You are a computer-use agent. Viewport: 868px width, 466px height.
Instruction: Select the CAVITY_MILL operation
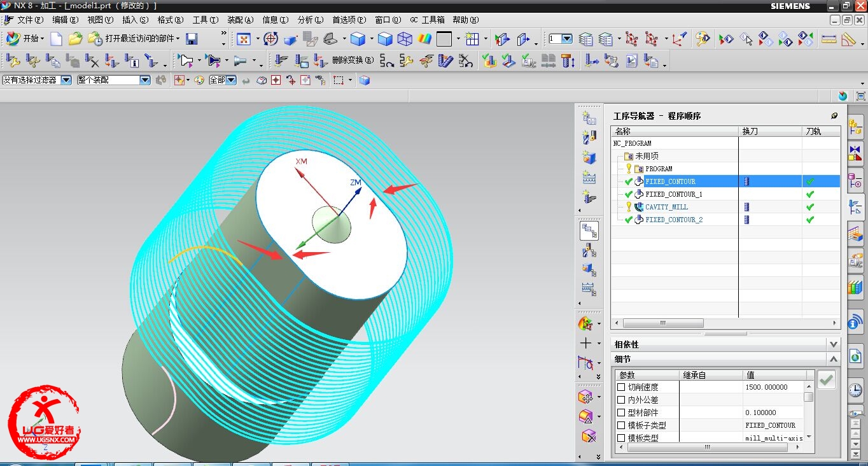(666, 207)
